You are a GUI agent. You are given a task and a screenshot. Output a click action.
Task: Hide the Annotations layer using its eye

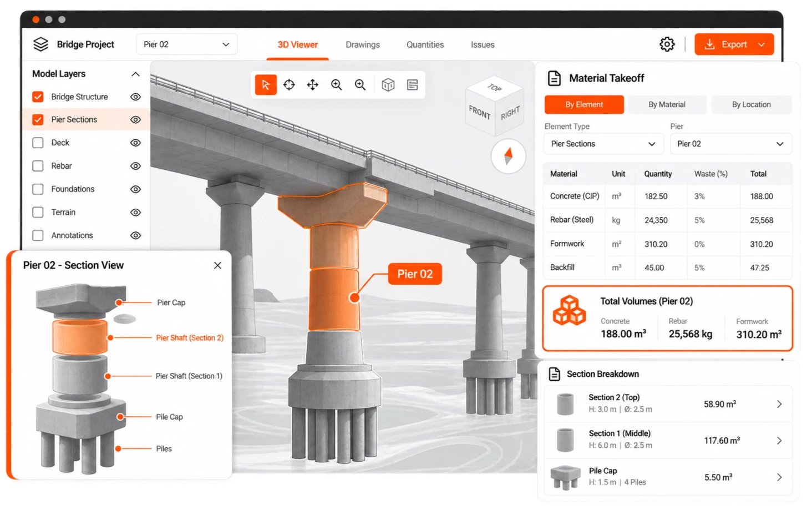tap(135, 235)
